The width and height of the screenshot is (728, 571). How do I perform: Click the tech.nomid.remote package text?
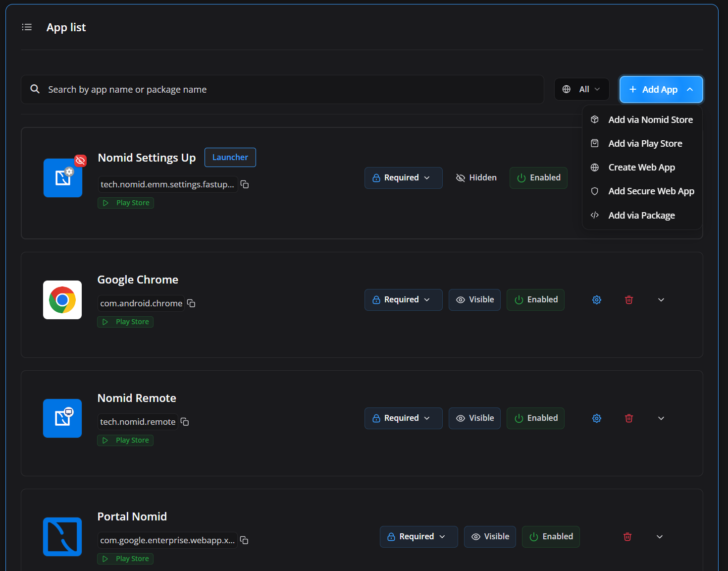point(138,422)
